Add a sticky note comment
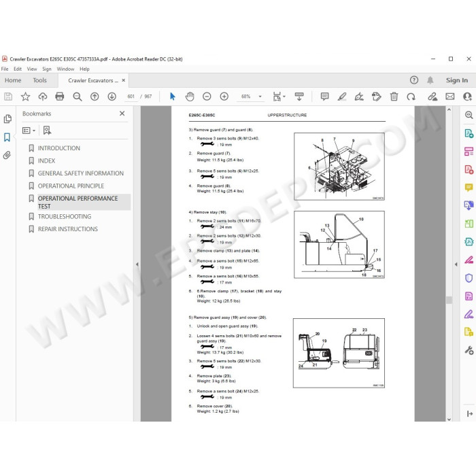476x476 pixels. coord(324,97)
